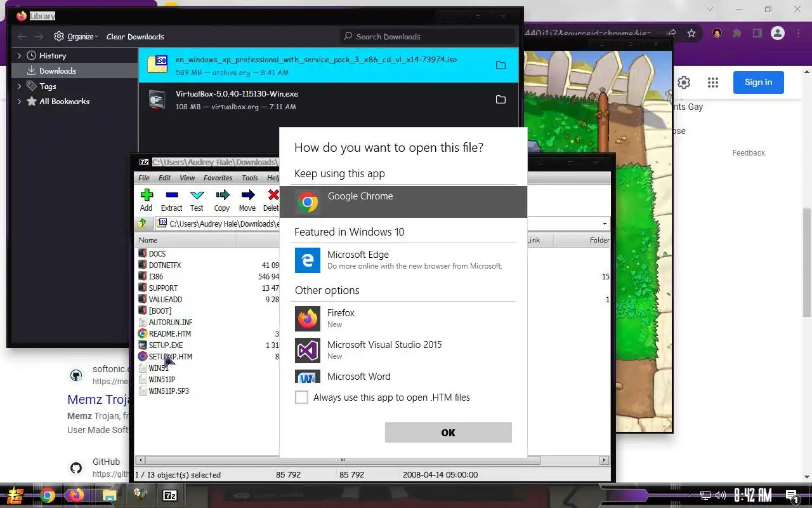Choose Microsoft Edge as the opening app
This screenshot has width=812, height=508.
(x=403, y=260)
